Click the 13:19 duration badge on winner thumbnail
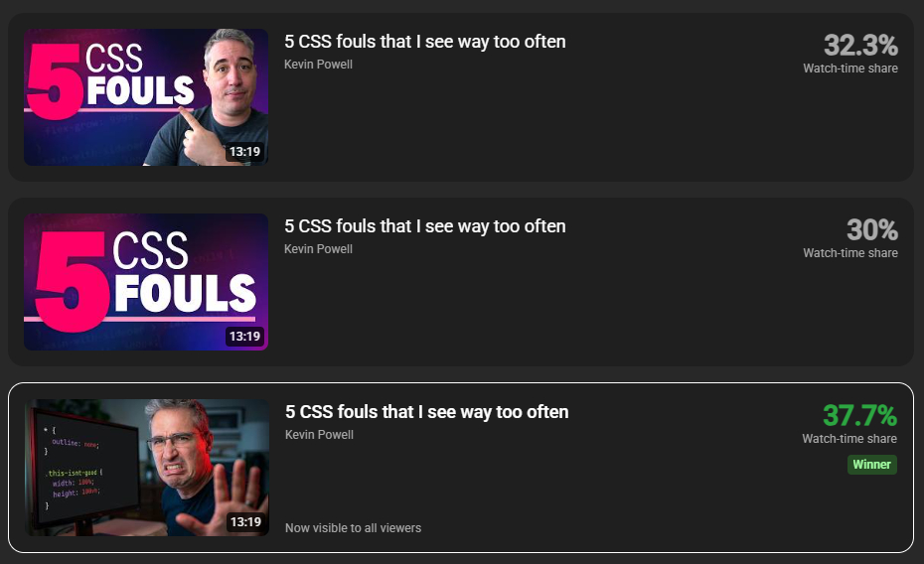This screenshot has width=924, height=564. coord(245,522)
